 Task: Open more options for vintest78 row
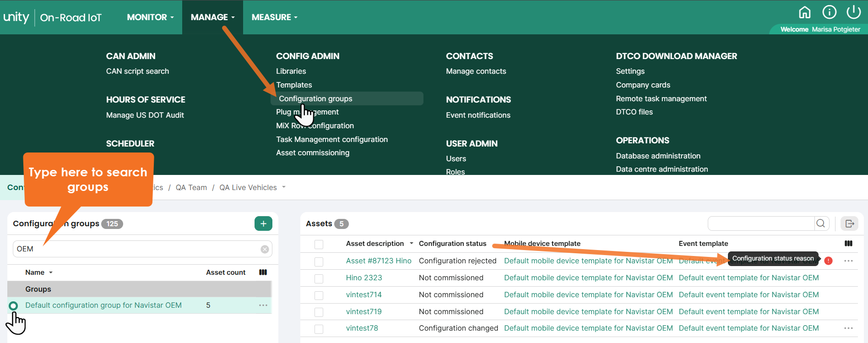point(848,328)
